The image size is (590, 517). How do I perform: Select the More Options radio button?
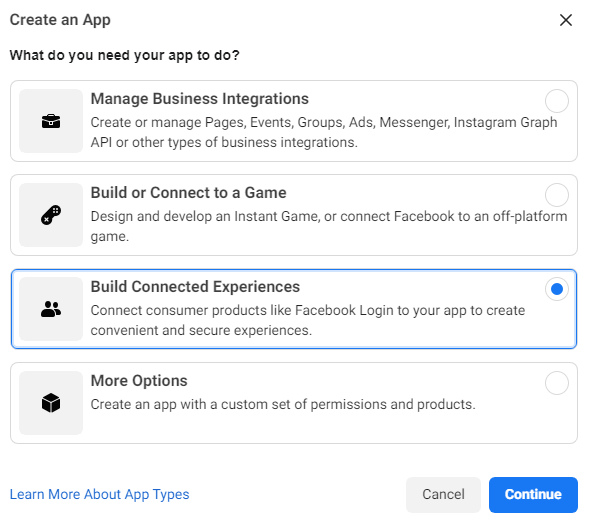(x=557, y=383)
